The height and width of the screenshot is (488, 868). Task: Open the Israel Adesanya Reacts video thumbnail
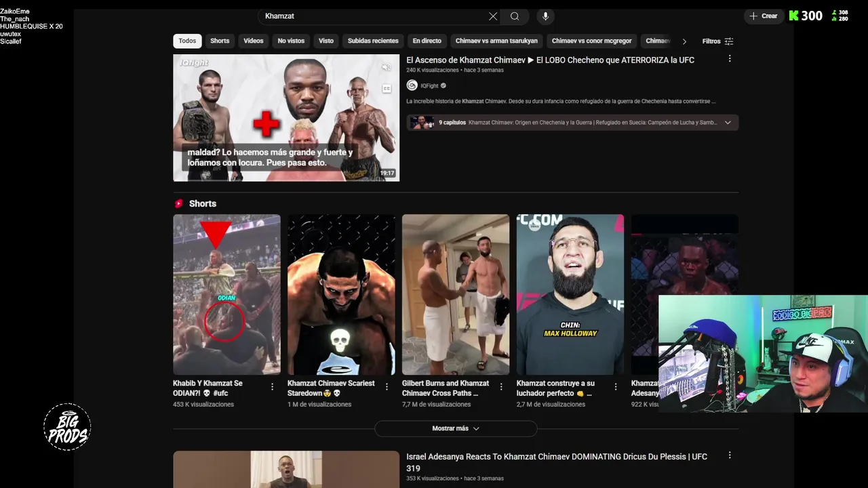tap(286, 469)
